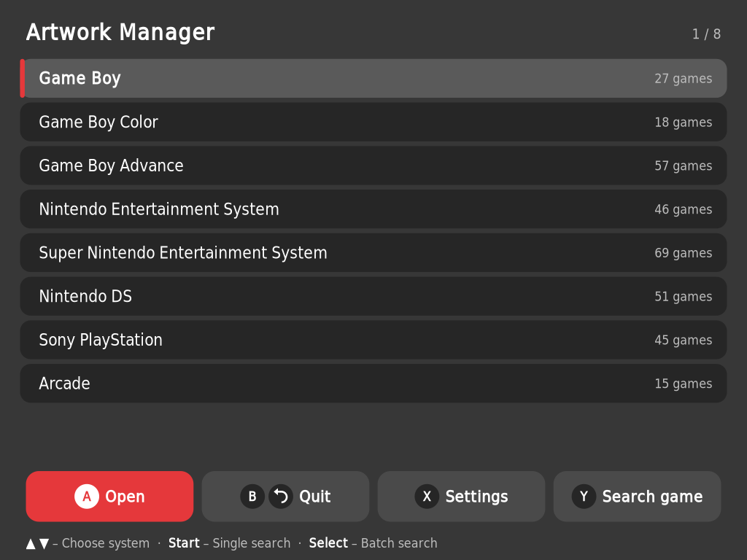Image resolution: width=747 pixels, height=560 pixels.
Task: Click the '18 games' count
Action: click(x=683, y=122)
